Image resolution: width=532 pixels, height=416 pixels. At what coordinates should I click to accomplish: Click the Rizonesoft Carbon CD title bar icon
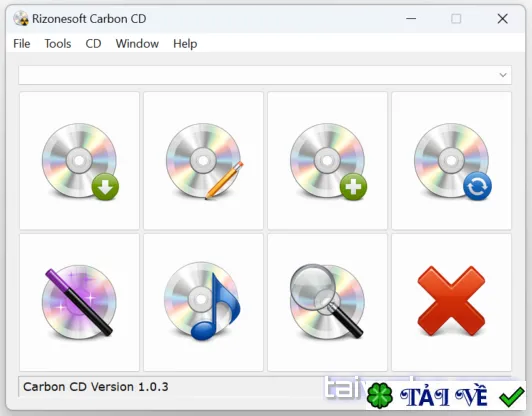pyautogui.click(x=21, y=18)
